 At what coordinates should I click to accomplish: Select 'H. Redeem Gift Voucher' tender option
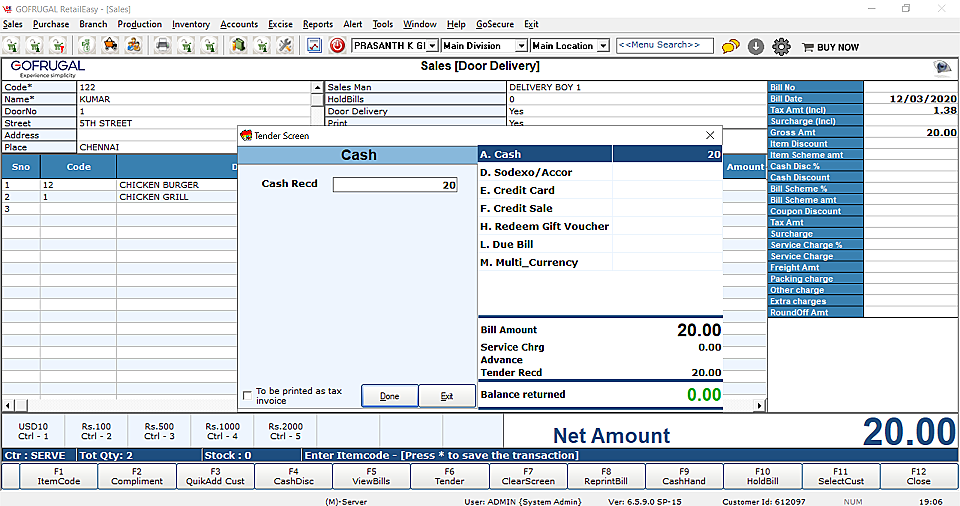pos(600,226)
